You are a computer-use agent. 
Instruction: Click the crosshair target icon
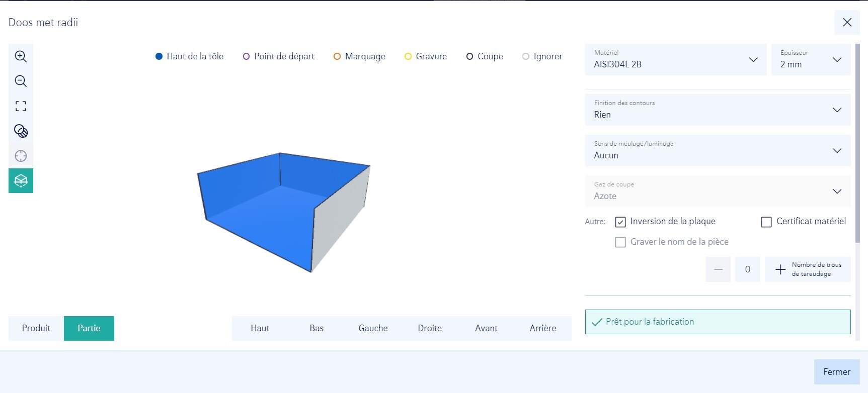21,156
